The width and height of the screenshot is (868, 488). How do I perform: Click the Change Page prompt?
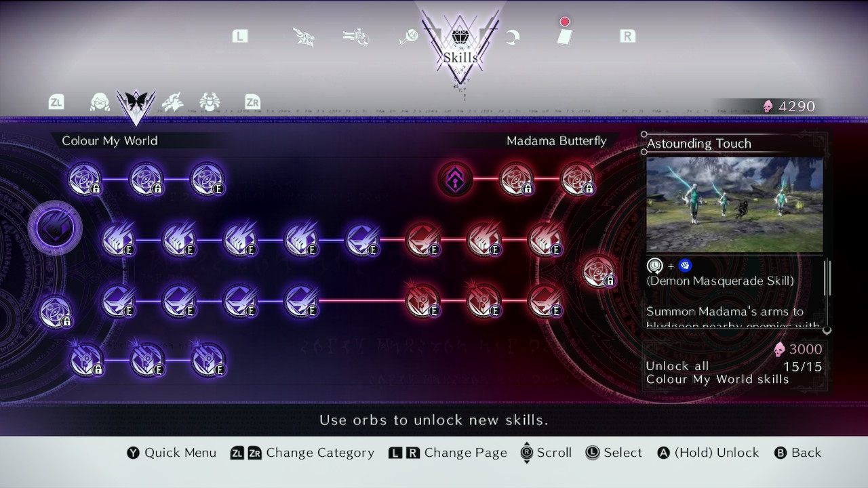pyautogui.click(x=448, y=453)
